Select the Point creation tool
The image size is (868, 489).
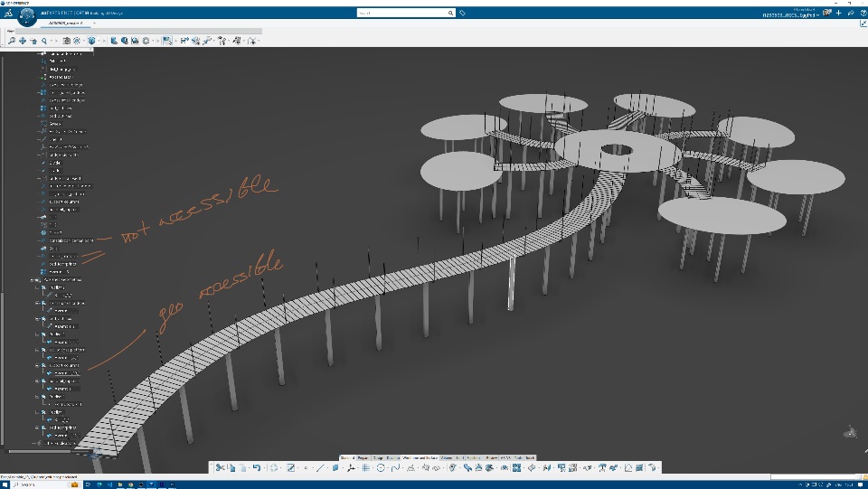pyautogui.click(x=306, y=467)
